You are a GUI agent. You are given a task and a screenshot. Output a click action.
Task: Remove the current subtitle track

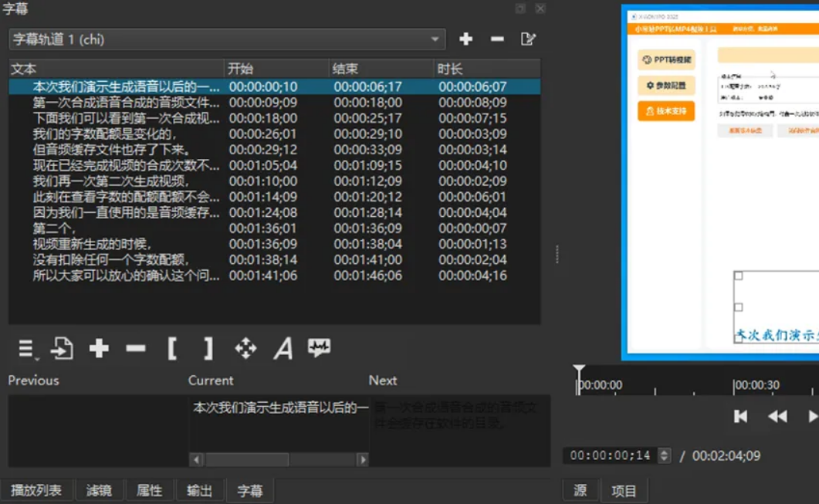[497, 39]
